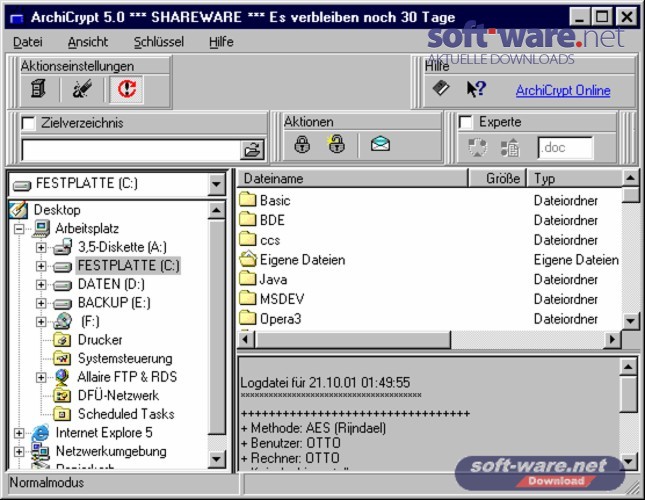Viewport: 645px width, 500px height.
Task: Expand the Netzwerkumgebung node
Action: coord(19,451)
